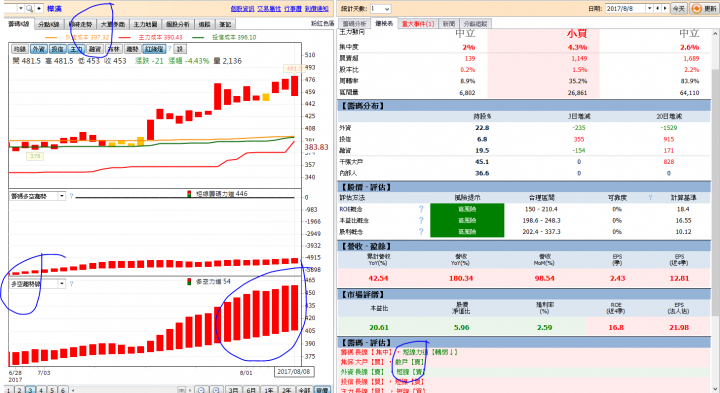Open the date picker dropdown arrow

click(649, 9)
